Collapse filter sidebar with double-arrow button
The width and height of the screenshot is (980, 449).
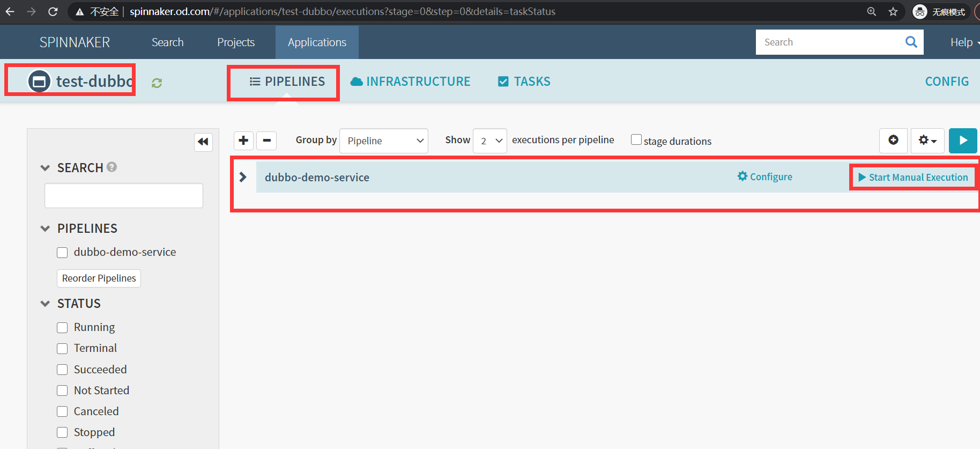pos(203,142)
